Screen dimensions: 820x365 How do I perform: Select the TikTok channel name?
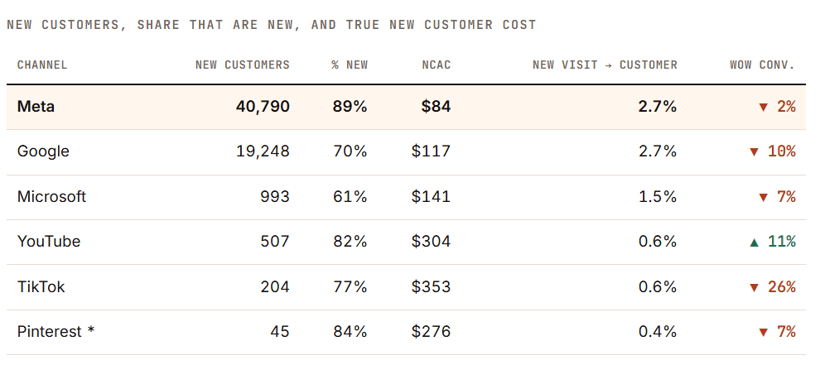(x=41, y=287)
